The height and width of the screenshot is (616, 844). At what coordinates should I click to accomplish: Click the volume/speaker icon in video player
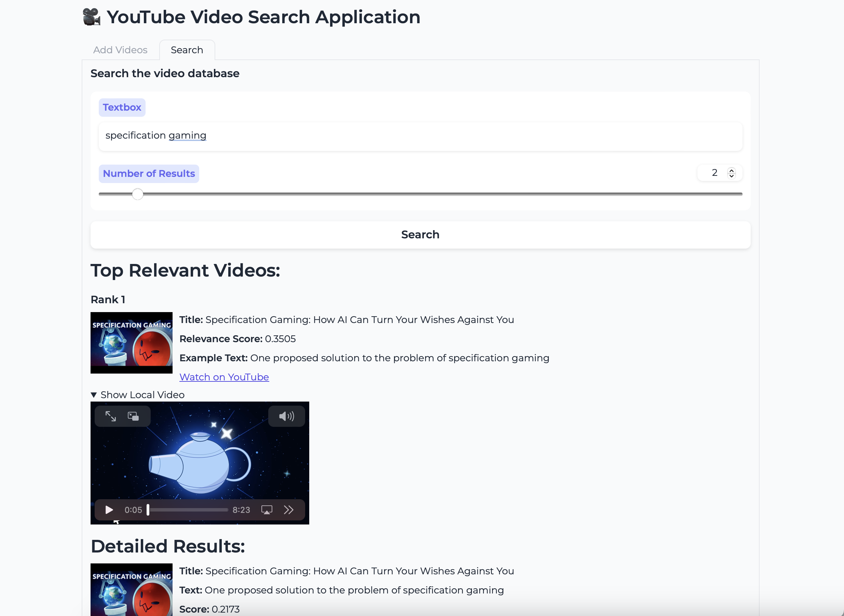pos(286,416)
